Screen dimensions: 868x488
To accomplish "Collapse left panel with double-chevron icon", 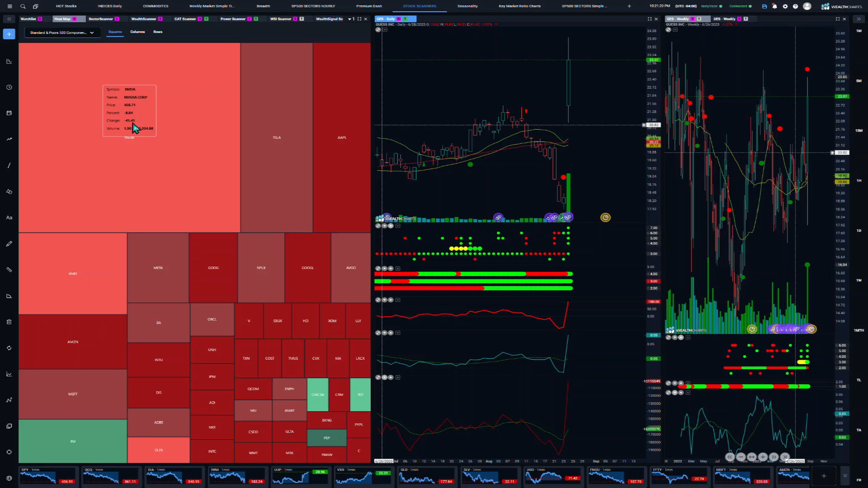I will [9, 19].
